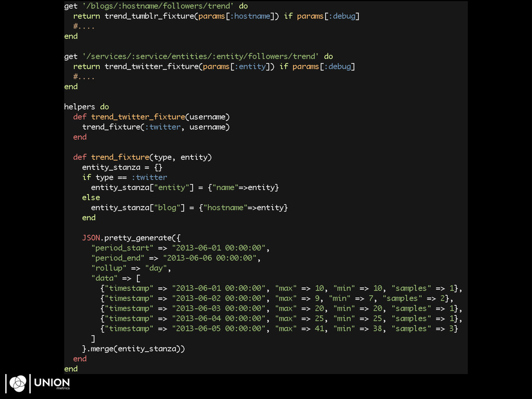The image size is (532, 399).
Task: Click the timestamp row for 2013-06-03
Action: point(281,309)
